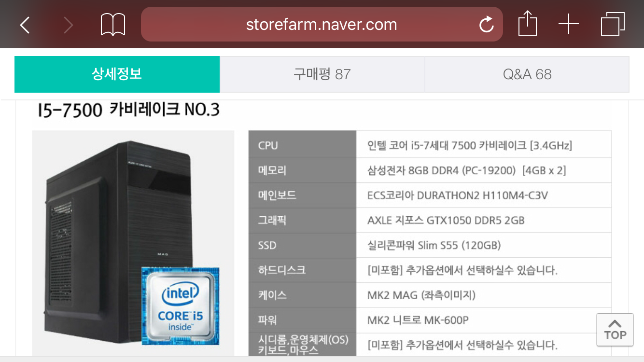
Task: Tap the 그래픽 label cell
Action: coord(302,220)
